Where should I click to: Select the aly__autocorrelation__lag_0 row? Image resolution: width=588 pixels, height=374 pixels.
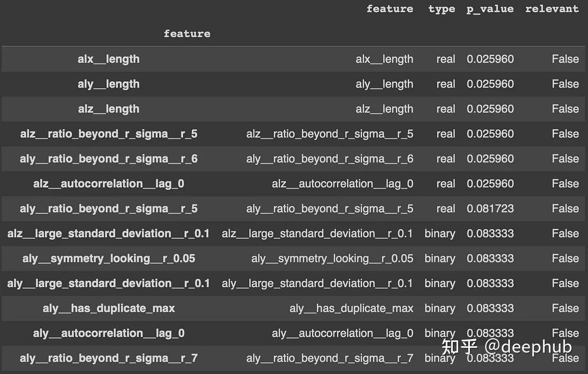(109, 333)
